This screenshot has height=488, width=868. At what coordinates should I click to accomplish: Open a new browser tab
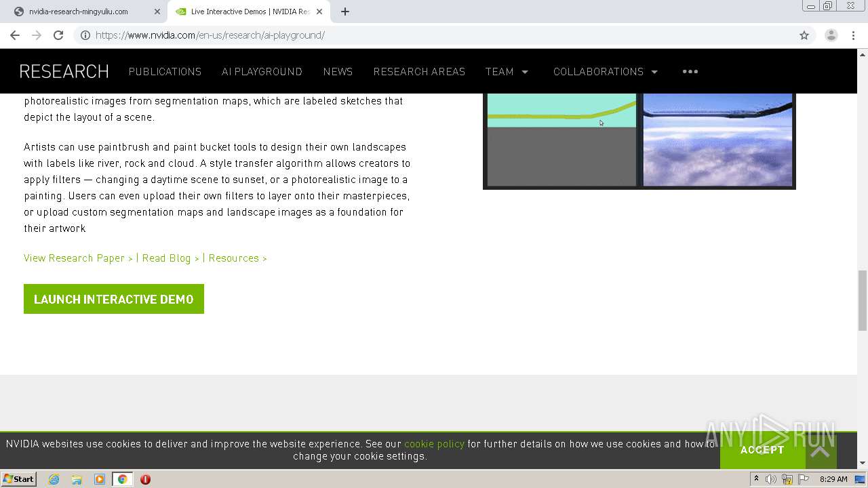click(x=345, y=12)
